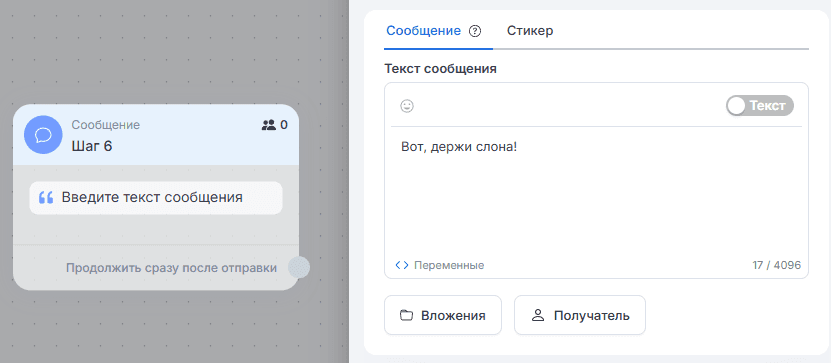The height and width of the screenshot is (363, 831).
Task: Click the help question mark icon
Action: point(475,31)
